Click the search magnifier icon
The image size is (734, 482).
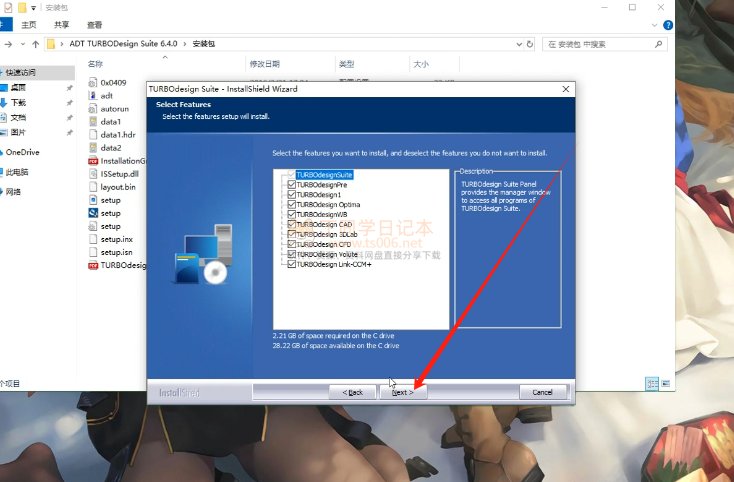point(658,44)
